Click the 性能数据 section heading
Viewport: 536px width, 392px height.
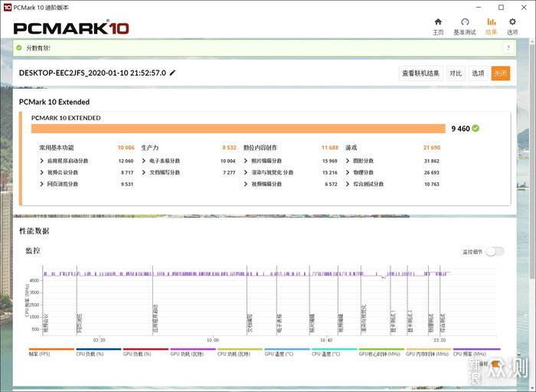(34, 231)
